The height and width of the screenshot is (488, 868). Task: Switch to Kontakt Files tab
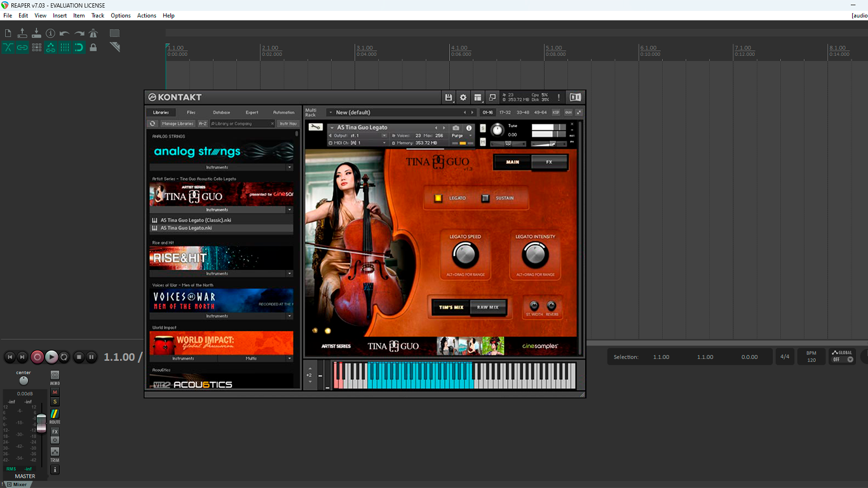point(191,112)
